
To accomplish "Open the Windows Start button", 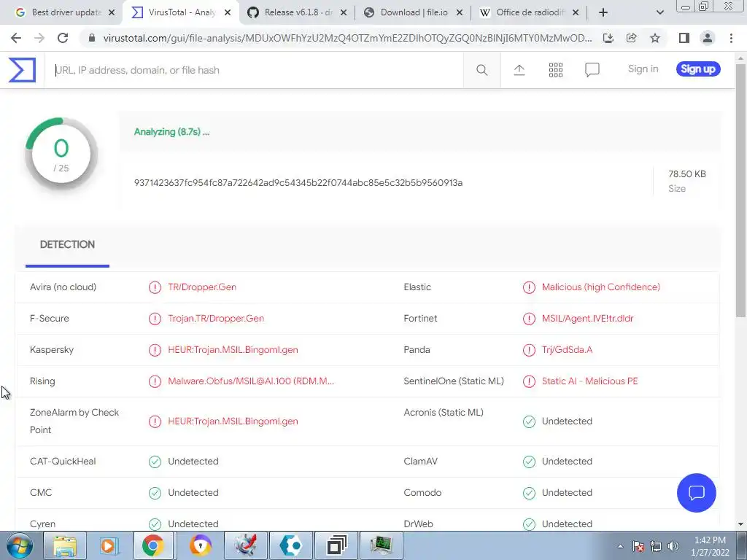I will tap(19, 545).
